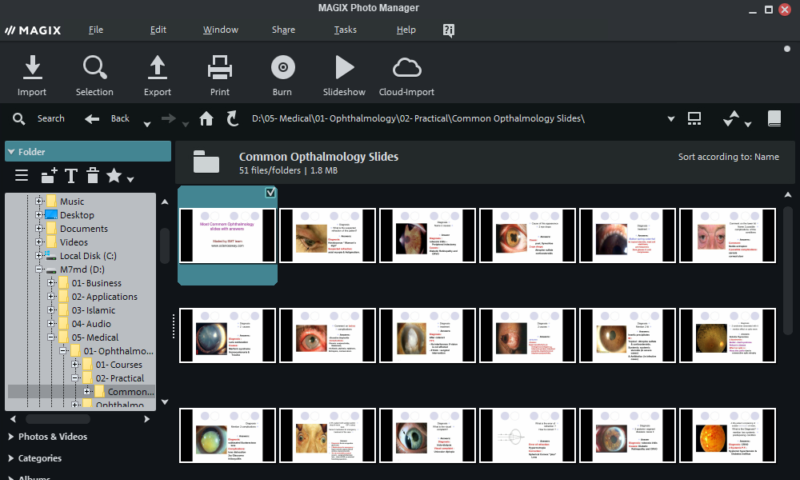This screenshot has height=480, width=800.
Task: Create a new folder with plus icon
Action: (49, 175)
